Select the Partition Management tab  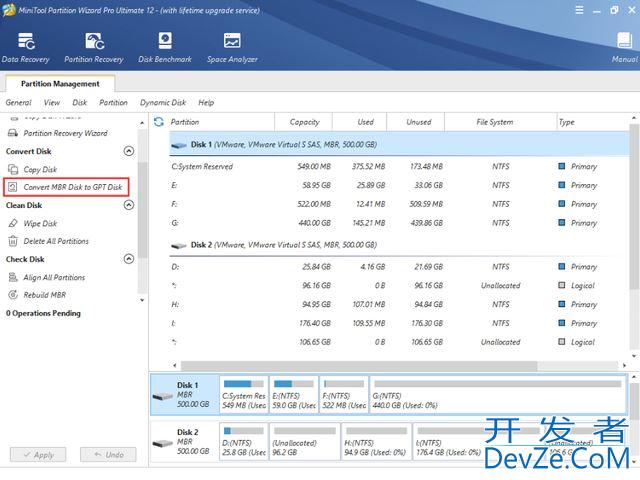pyautogui.click(x=60, y=84)
